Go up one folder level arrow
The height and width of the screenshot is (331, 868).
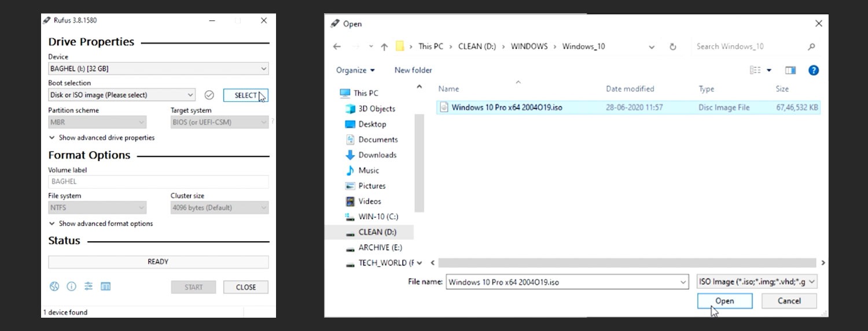click(384, 46)
